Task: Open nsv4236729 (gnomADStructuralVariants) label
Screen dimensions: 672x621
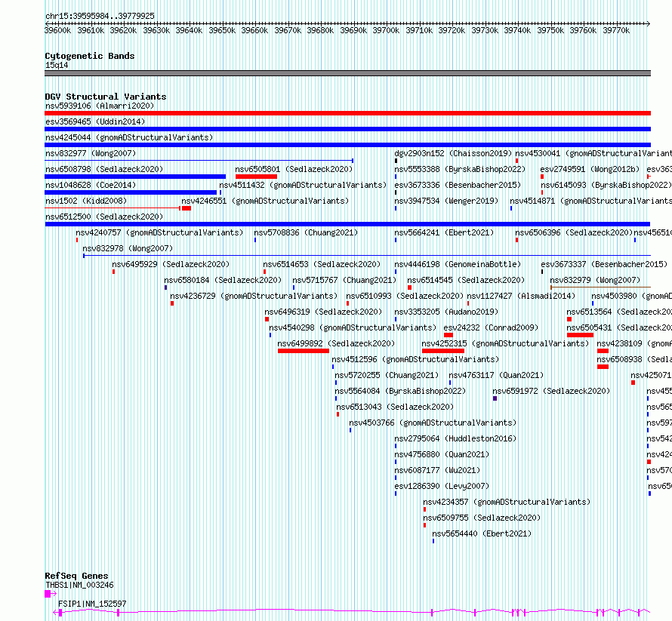Action: pyautogui.click(x=254, y=296)
